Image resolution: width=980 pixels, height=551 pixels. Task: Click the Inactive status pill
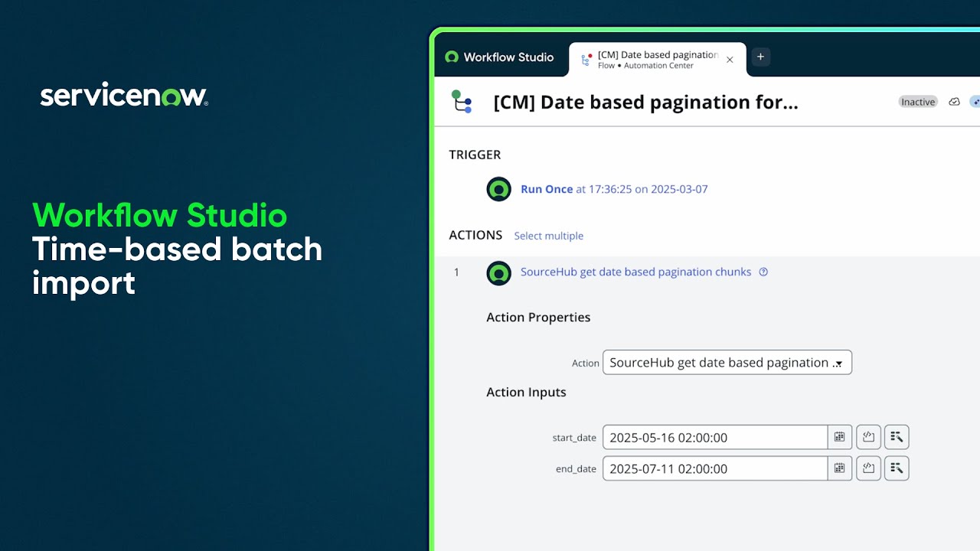pos(917,101)
